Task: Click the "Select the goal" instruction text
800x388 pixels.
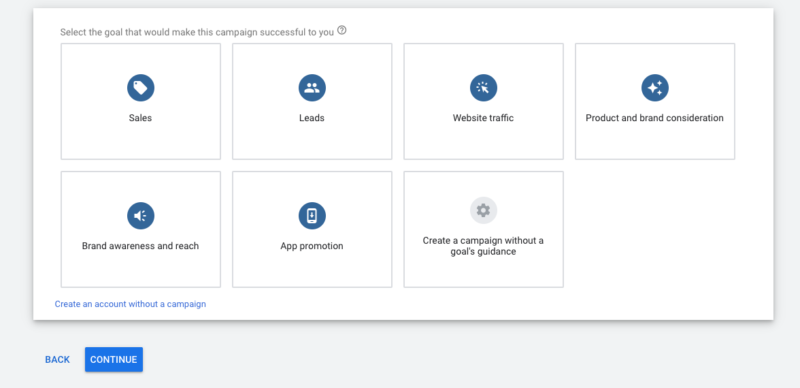Action: click(x=197, y=32)
